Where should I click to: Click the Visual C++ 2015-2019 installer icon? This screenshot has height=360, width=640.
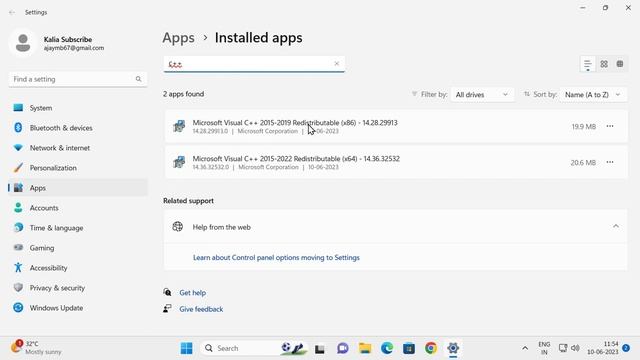coord(179,126)
